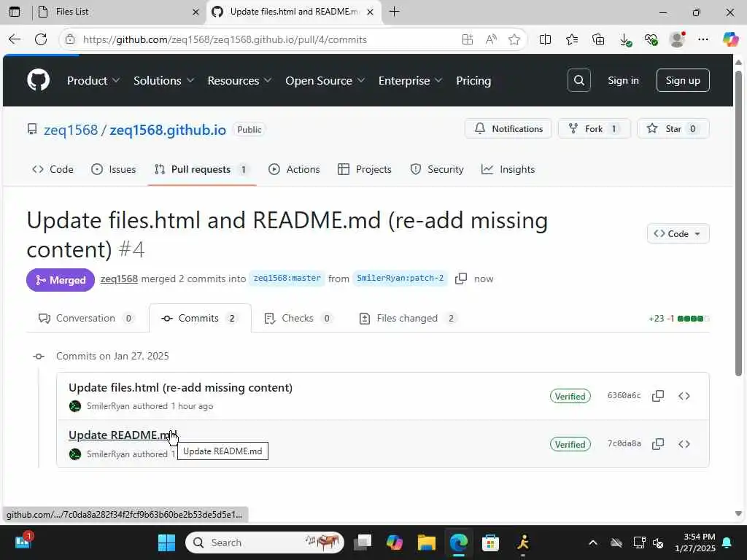Open the SmilerRyan:patch-2 branch link
The height and width of the screenshot is (560, 747).
(400, 278)
